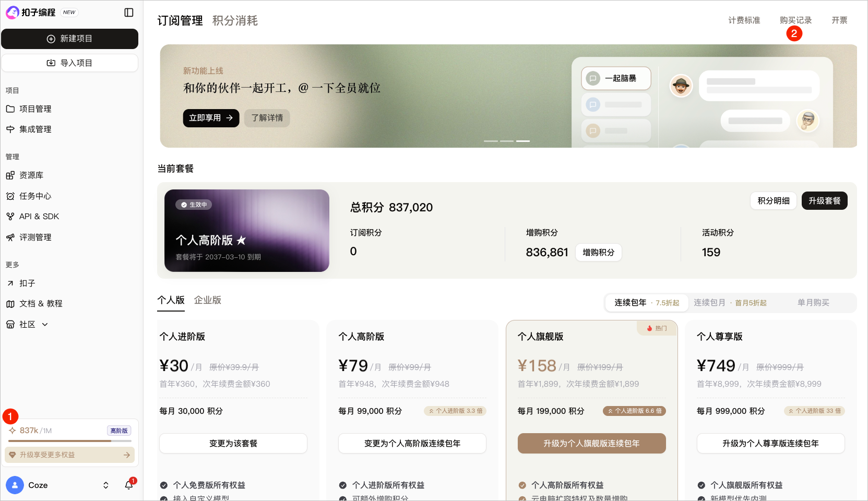Click the hat-wearing avatar in banner

[x=681, y=86]
